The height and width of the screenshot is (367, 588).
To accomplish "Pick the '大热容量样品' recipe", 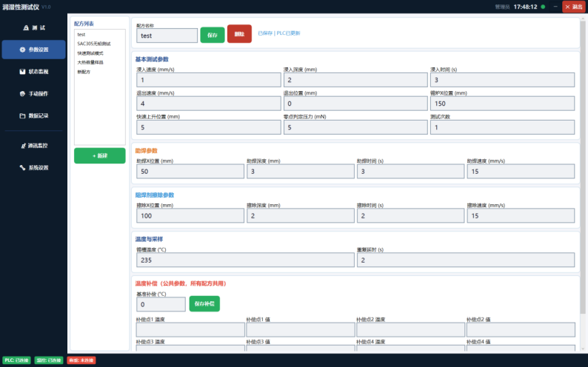I will (x=100, y=63).
